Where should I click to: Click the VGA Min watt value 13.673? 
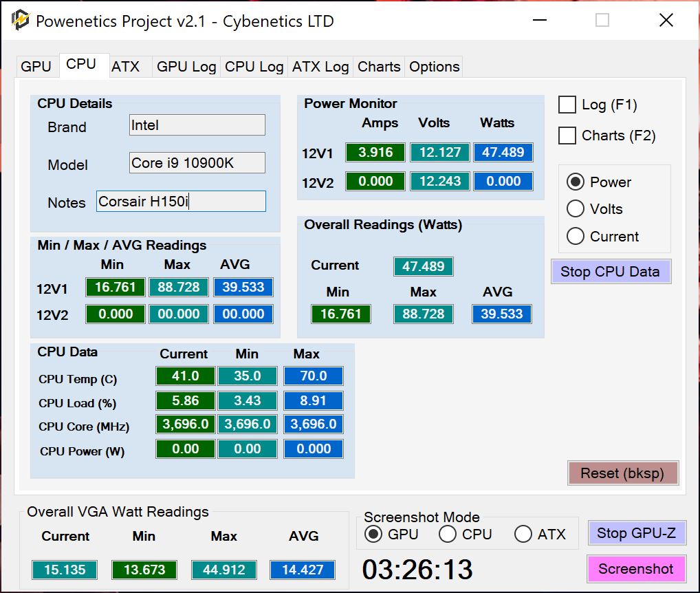(x=144, y=570)
